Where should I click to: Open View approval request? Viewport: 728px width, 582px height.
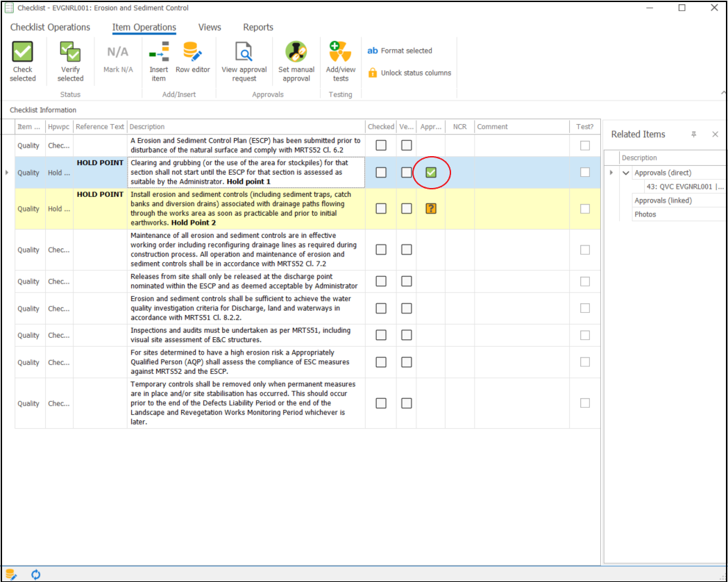[x=244, y=53]
